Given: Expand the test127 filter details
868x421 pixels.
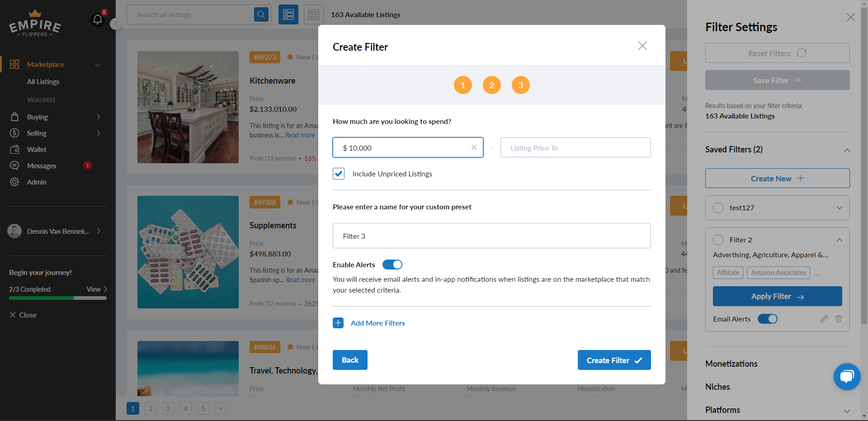Looking at the screenshot, I should click(840, 208).
